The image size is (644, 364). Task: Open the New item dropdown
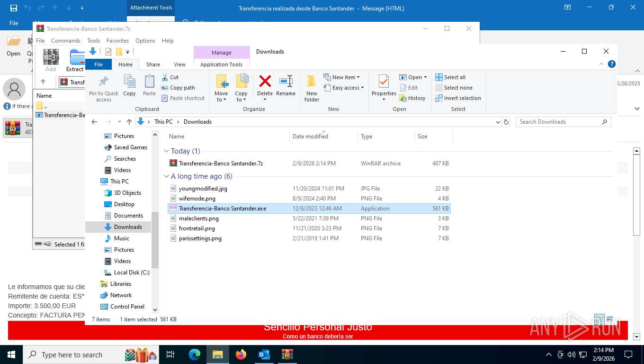tap(342, 77)
